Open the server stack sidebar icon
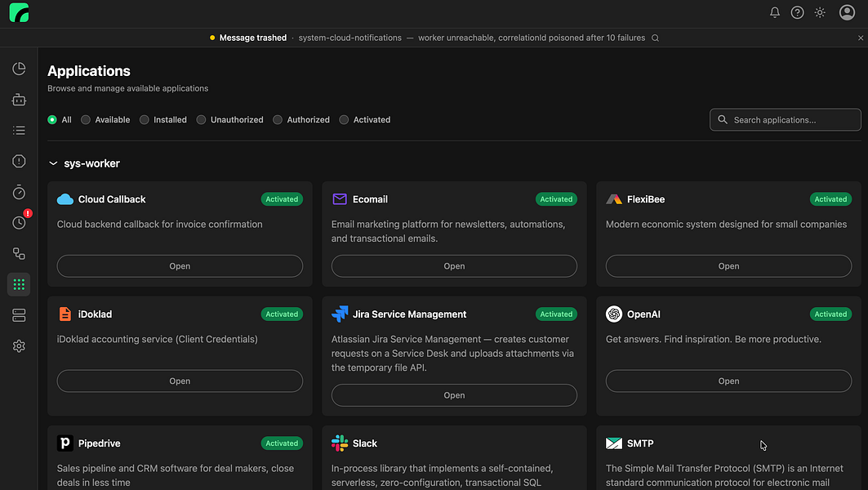The height and width of the screenshot is (490, 868). tap(19, 315)
